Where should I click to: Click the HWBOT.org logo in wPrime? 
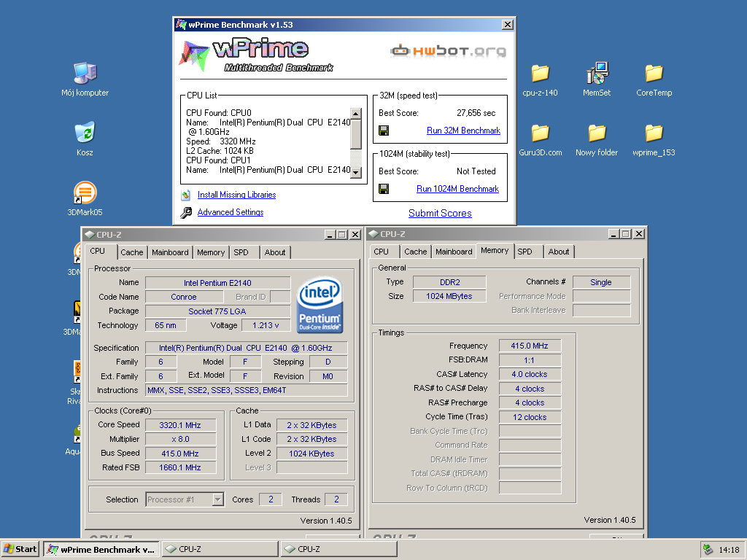pos(448,50)
